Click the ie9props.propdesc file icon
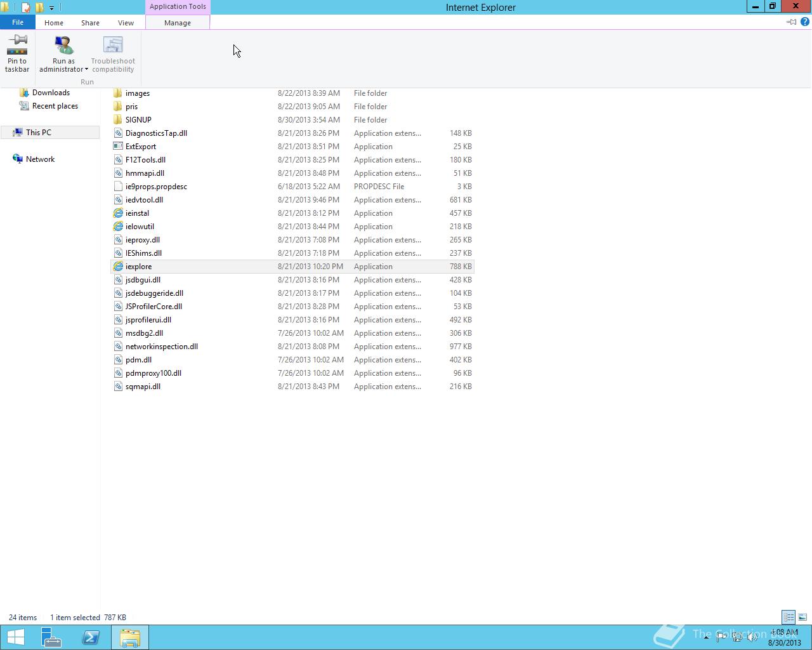812x650 pixels. coord(118,187)
